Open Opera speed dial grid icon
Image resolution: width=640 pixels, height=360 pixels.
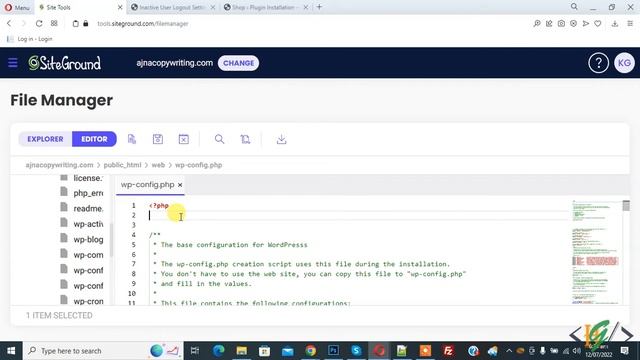[54, 24]
